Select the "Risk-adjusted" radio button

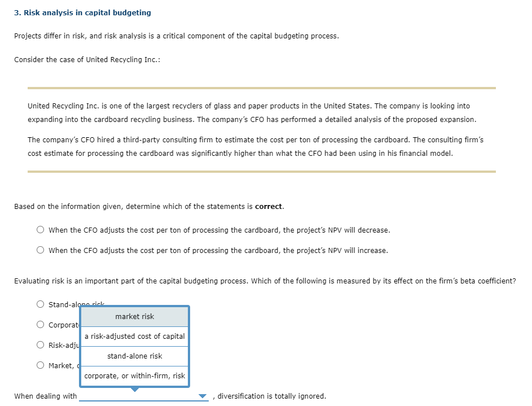click(40, 344)
